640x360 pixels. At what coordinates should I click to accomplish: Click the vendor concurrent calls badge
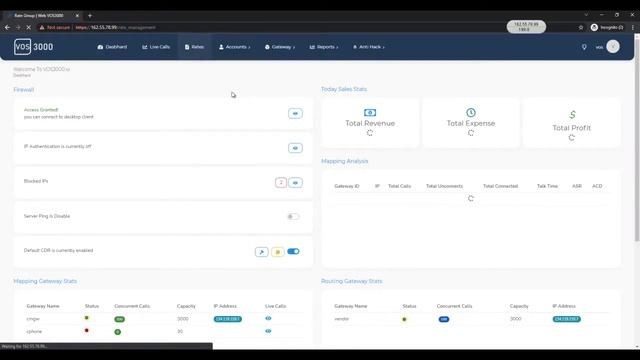coord(444,319)
